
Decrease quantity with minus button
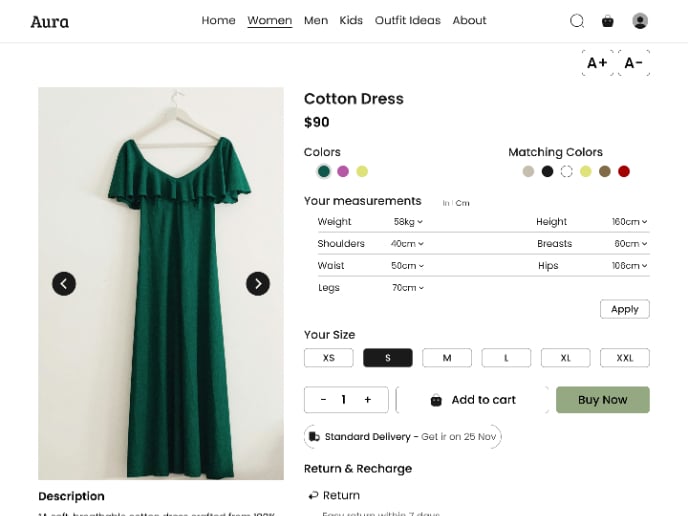[323, 400]
